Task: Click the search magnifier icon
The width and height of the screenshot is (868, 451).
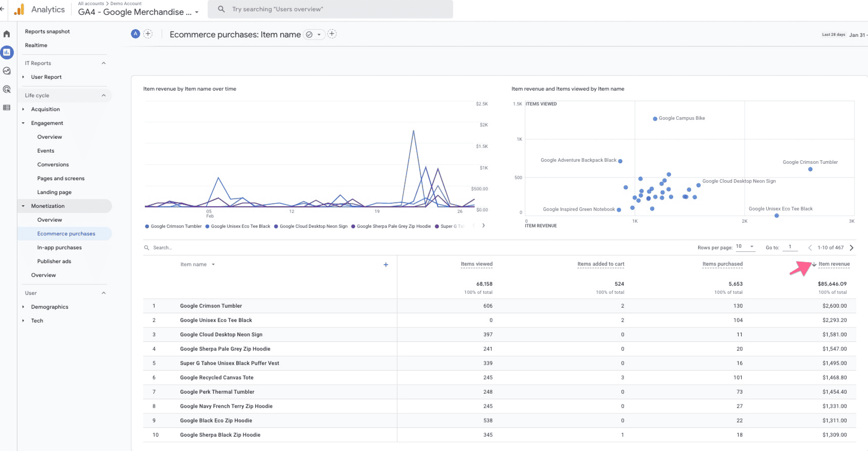Action: point(221,9)
